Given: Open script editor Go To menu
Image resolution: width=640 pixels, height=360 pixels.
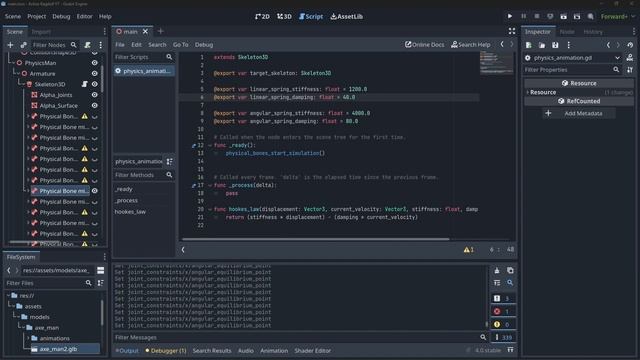Looking at the screenshot, I should point(180,44).
